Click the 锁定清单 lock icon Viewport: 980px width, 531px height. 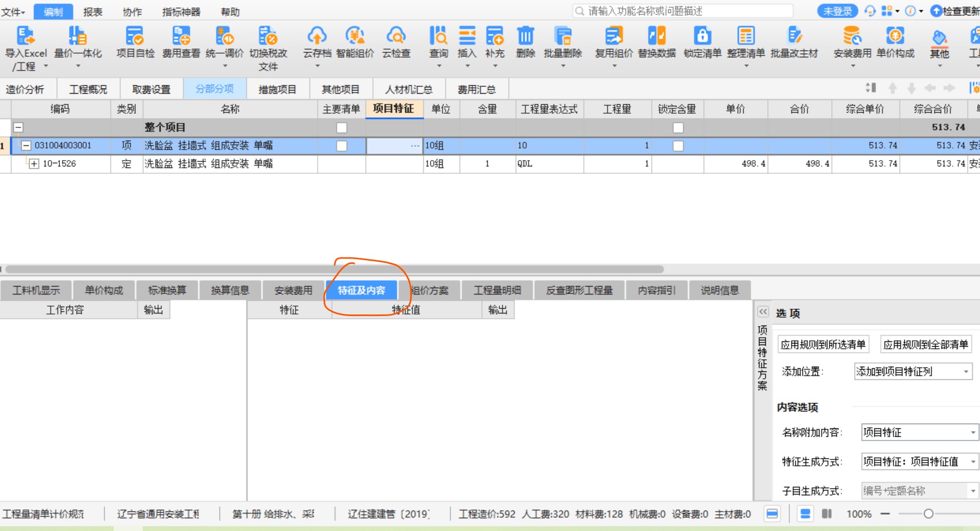[x=702, y=36]
